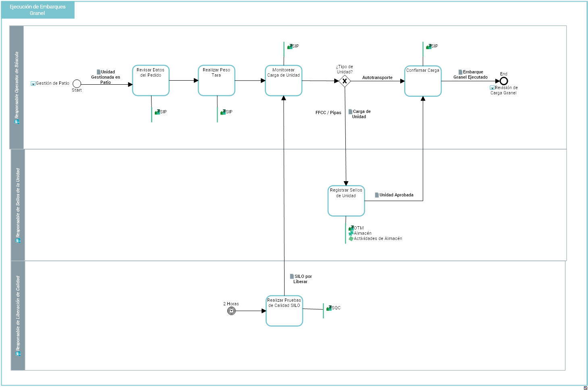Click the Responsable de Liberación de Calidad role icon
588x390 pixels.
coord(18,354)
